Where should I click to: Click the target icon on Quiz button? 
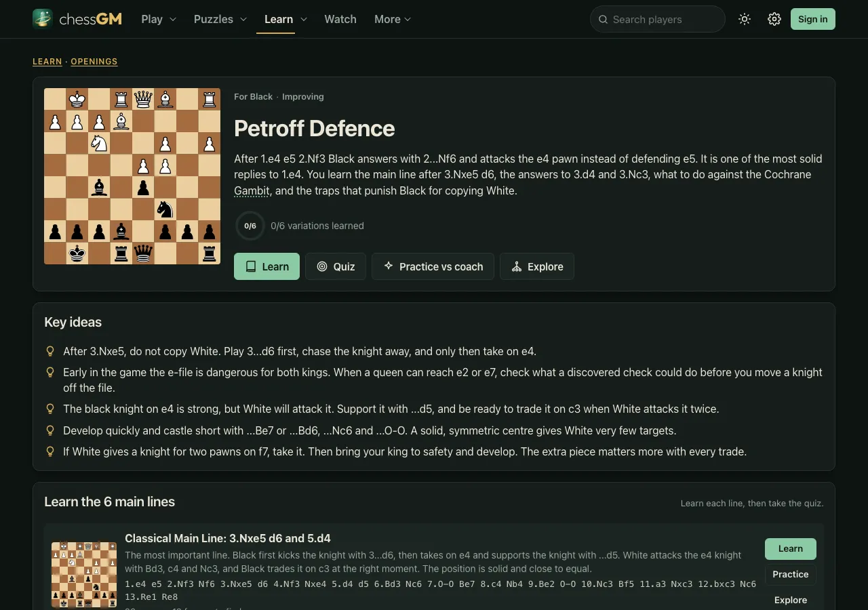click(x=322, y=266)
